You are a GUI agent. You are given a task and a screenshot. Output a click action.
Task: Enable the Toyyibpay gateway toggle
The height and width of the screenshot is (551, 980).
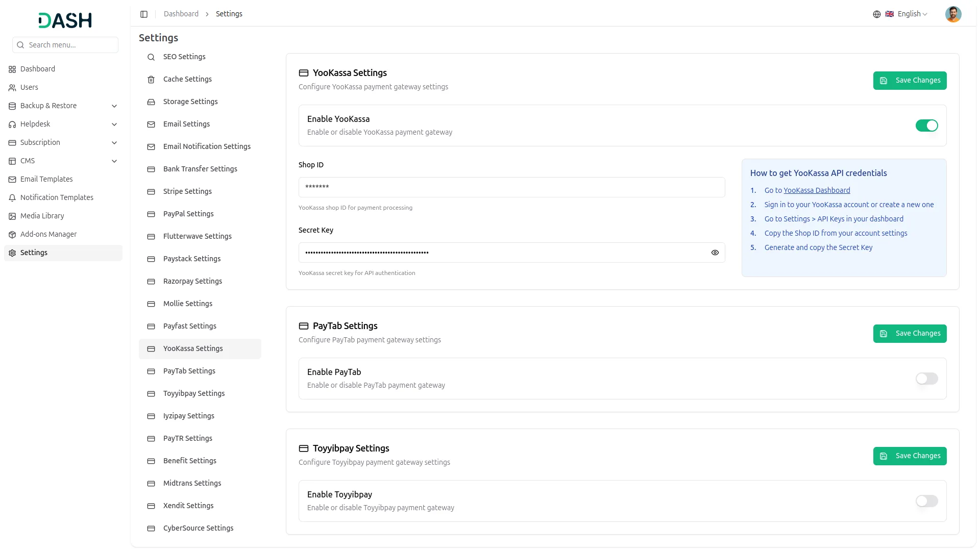pos(926,501)
